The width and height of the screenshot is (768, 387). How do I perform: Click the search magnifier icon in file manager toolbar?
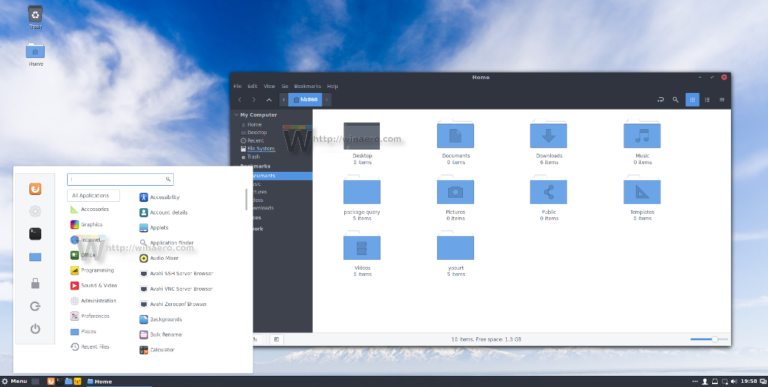click(675, 99)
